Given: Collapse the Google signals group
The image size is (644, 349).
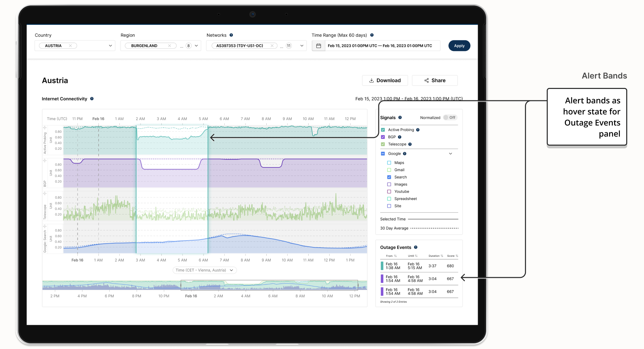Looking at the screenshot, I should click(450, 154).
